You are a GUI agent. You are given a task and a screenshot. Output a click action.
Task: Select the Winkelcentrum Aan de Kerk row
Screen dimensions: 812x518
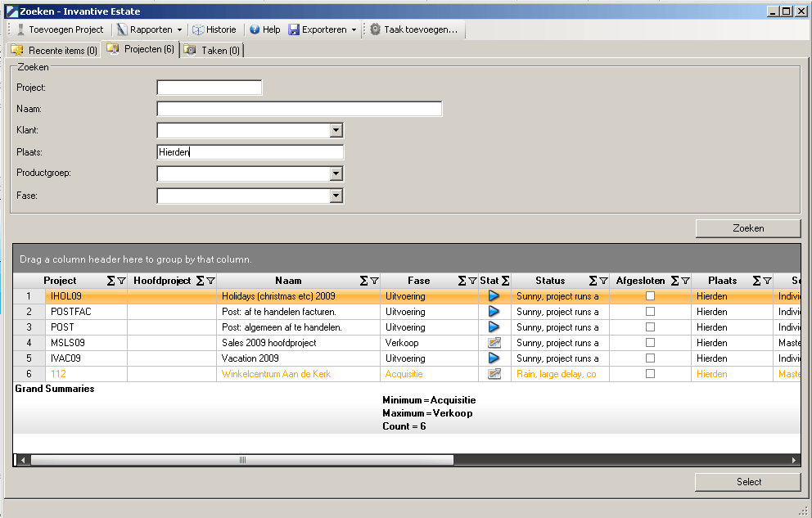407,374
